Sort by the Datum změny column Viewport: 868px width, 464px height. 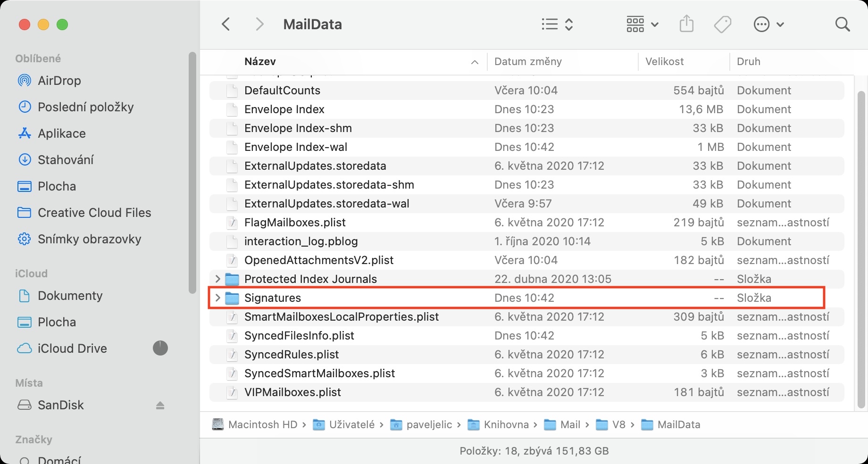[x=528, y=62]
